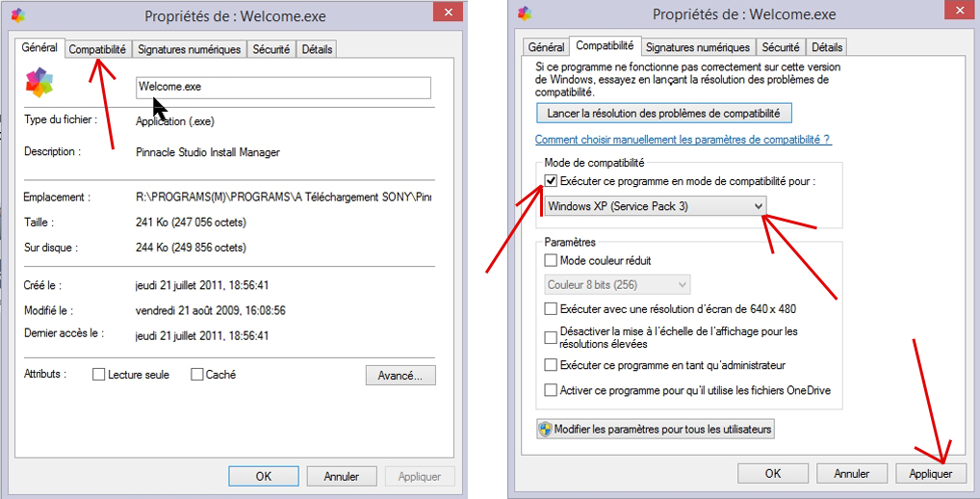Click Modifier les paramètres pour tous les utilisateurs
Viewport: 980px width, 499px height.
point(656,429)
